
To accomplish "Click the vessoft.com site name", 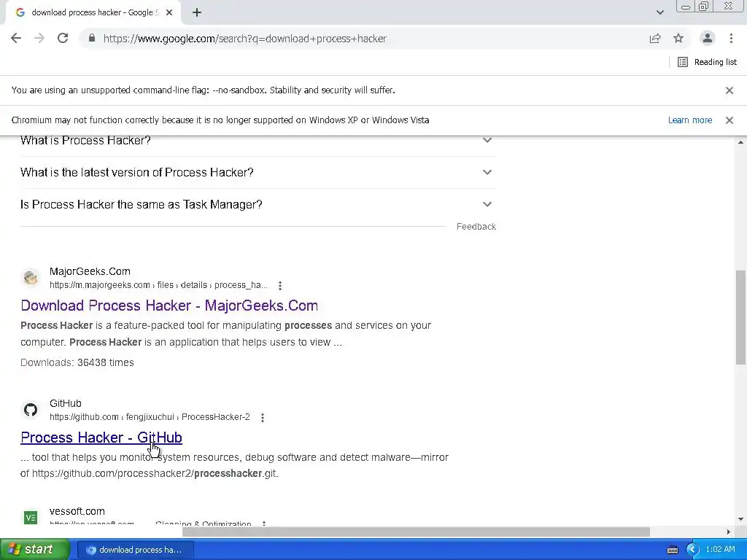I will (77, 511).
